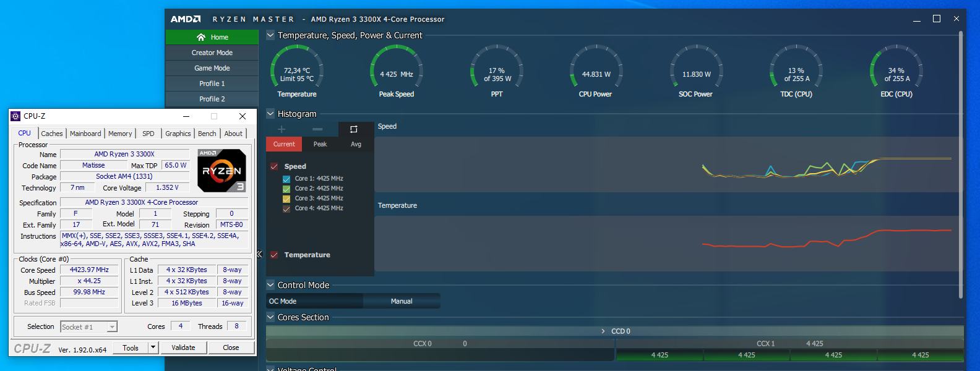Click the Bus Speed value 99.98 MHz
This screenshot has height=371, width=980.
click(x=89, y=292)
